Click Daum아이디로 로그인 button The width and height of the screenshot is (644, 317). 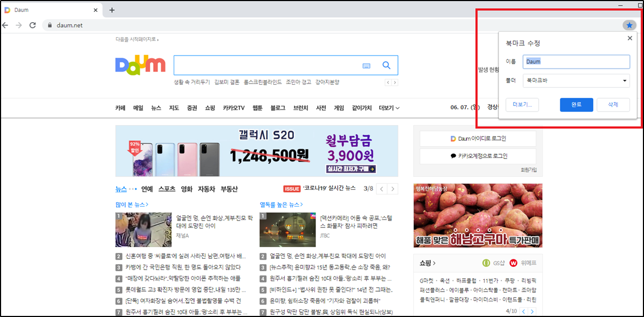pos(478,139)
